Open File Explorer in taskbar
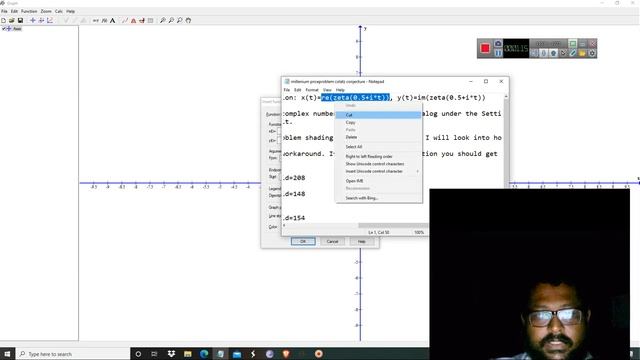The width and height of the screenshot is (640, 360). pyautogui.click(x=188, y=354)
